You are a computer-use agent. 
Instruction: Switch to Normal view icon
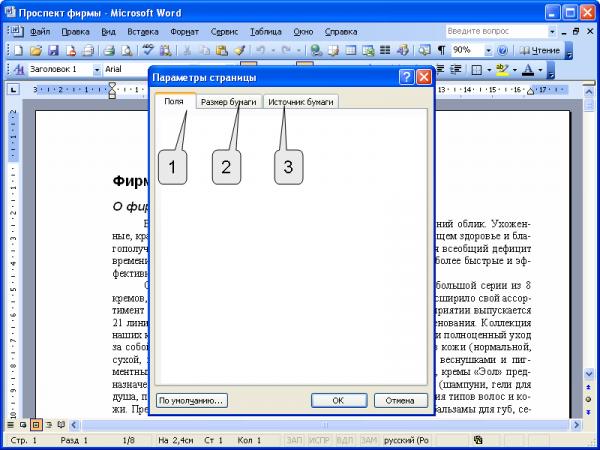11,425
